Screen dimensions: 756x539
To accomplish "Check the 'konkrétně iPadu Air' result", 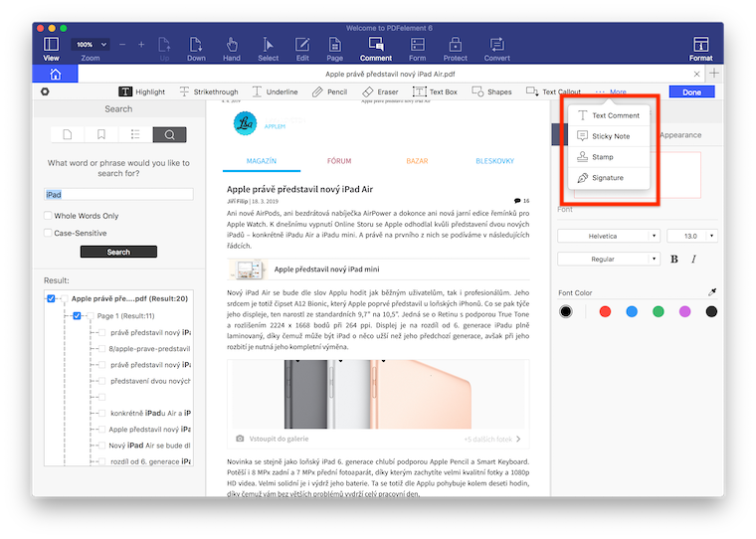I will 101,413.
